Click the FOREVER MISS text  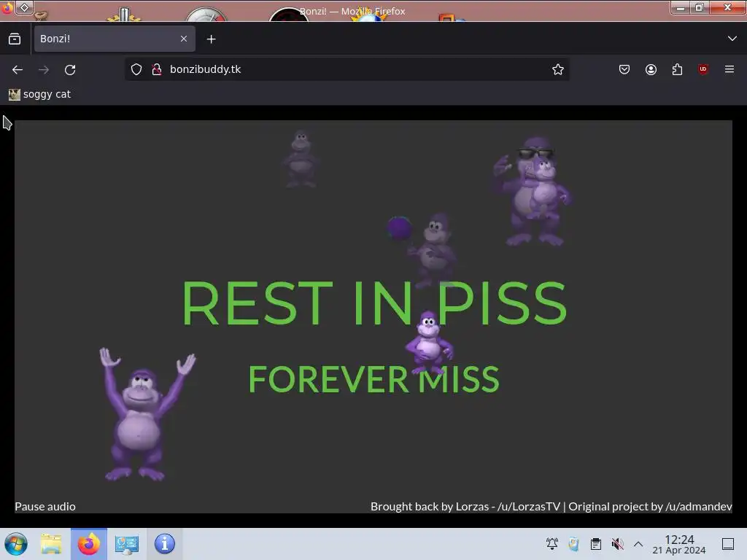[x=373, y=379]
